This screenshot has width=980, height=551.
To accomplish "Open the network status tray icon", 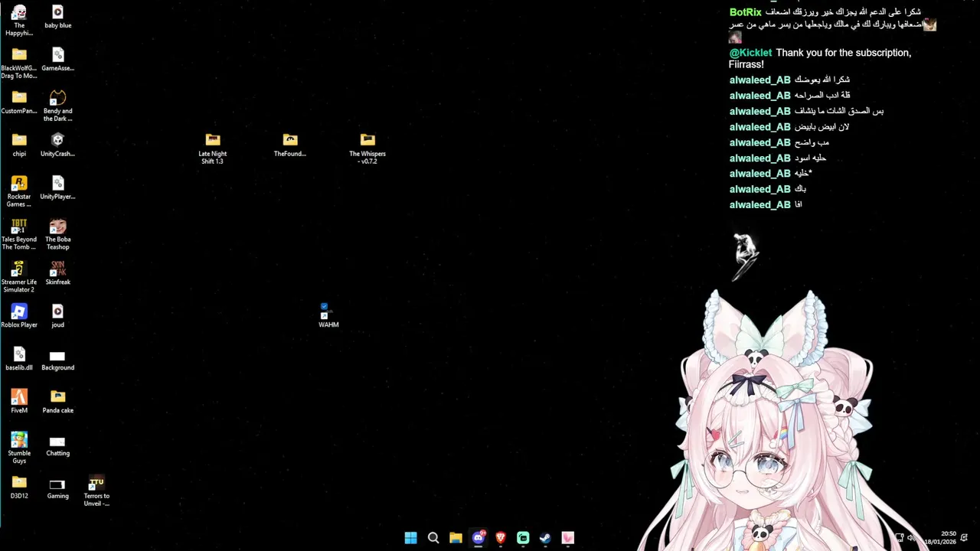I will pos(900,538).
